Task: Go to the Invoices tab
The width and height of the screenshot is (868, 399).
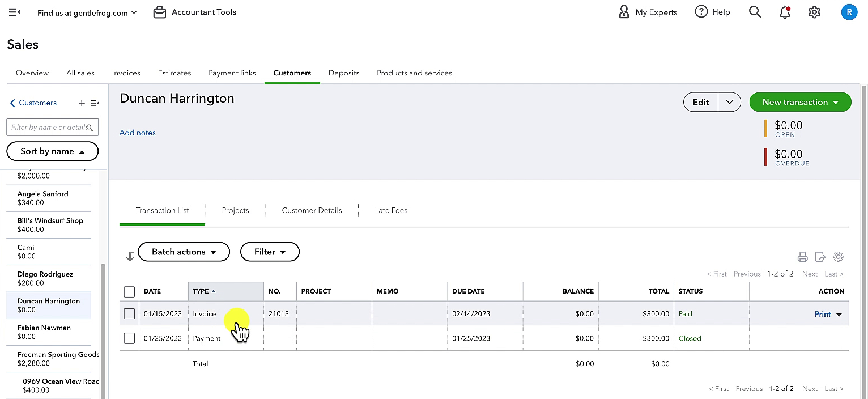Action: point(126,73)
